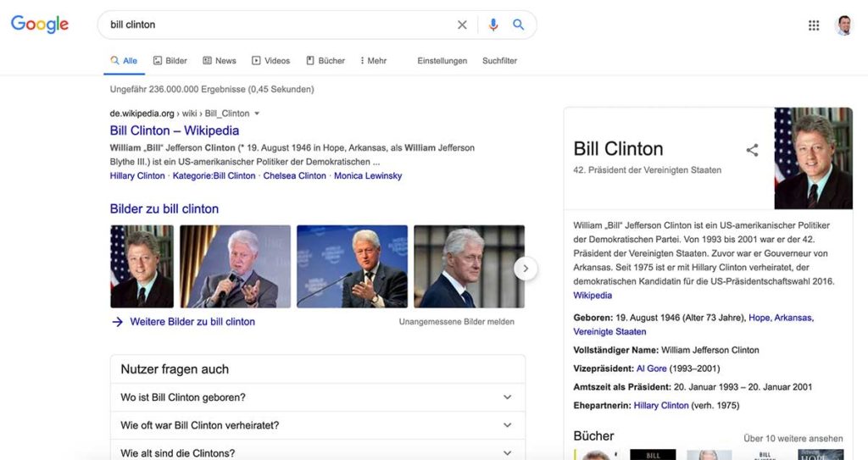Screen dimensions: 868x460
Task: Open the Google apps grid
Action: click(814, 25)
